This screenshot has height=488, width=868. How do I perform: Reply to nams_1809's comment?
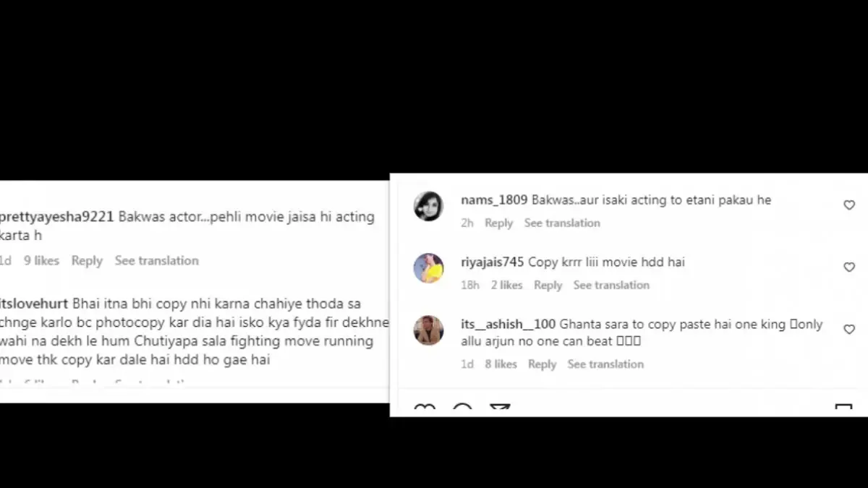pos(498,223)
